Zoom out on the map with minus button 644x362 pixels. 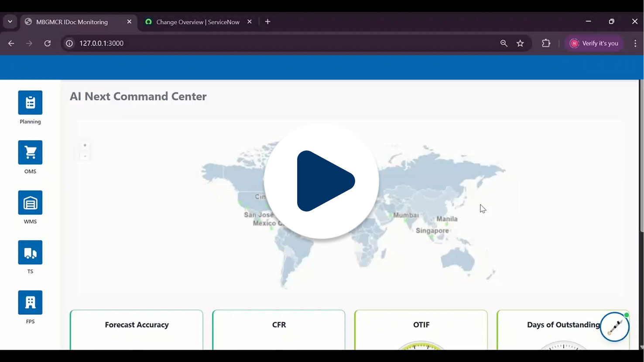[85, 156]
